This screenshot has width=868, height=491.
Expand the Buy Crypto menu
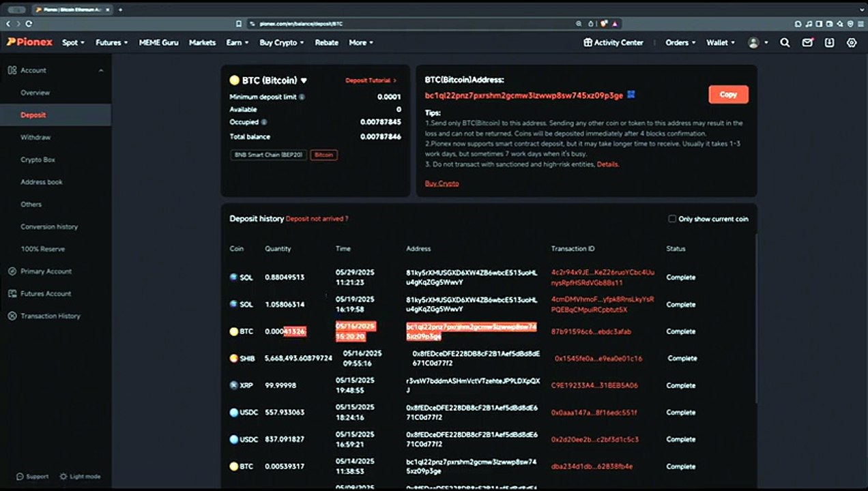pos(281,42)
